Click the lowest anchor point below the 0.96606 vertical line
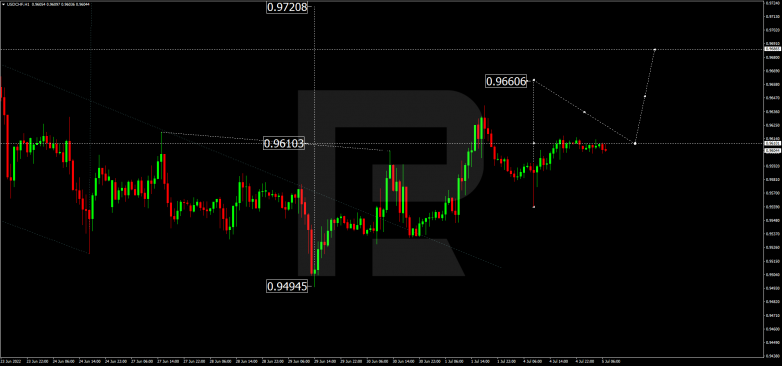The width and height of the screenshot is (782, 366). [534, 207]
